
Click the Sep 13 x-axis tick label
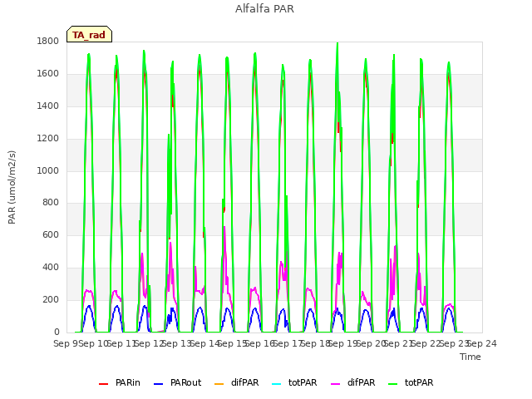pos(177,343)
